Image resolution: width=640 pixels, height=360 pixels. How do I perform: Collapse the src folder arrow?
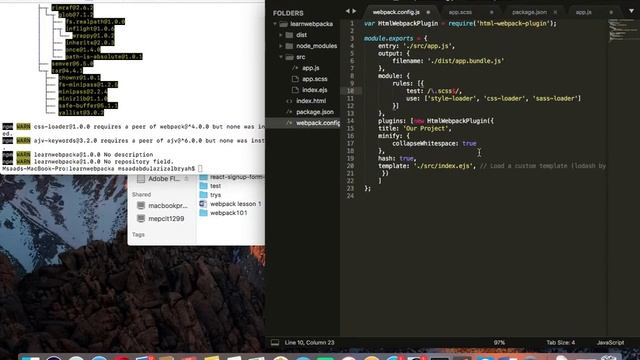281,57
